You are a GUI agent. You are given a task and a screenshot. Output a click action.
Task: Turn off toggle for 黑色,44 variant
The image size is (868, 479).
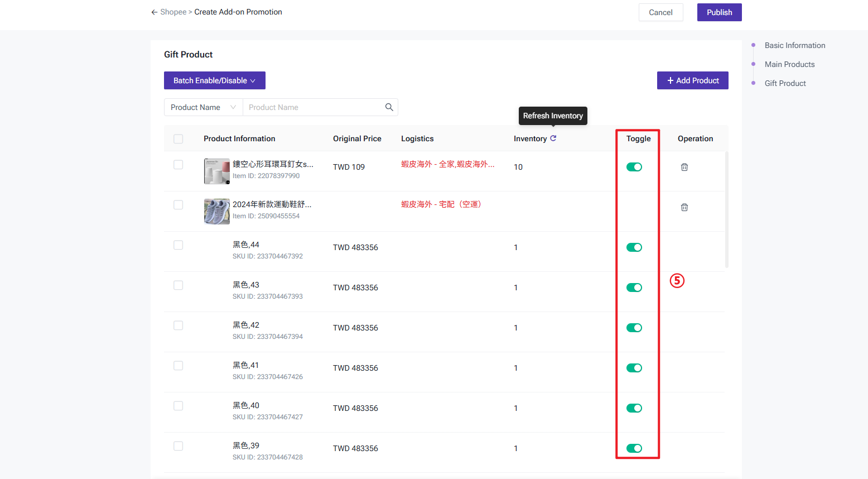634,247
